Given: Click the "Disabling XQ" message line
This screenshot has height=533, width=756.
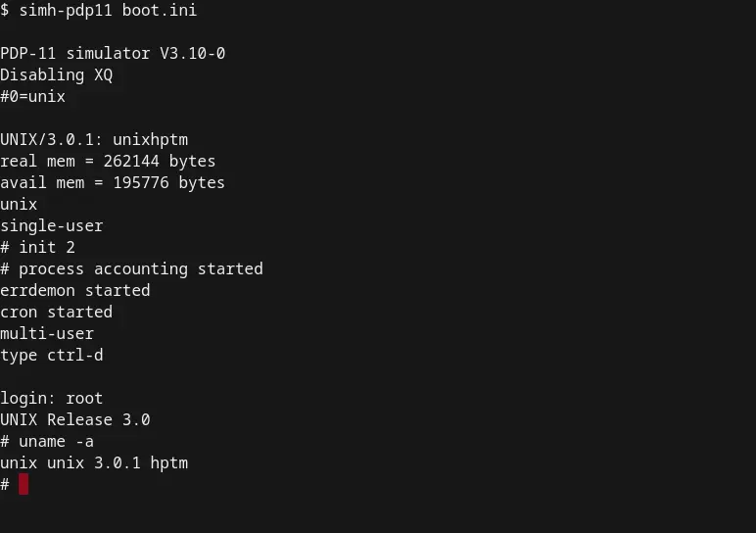Looking at the screenshot, I should point(56,74).
